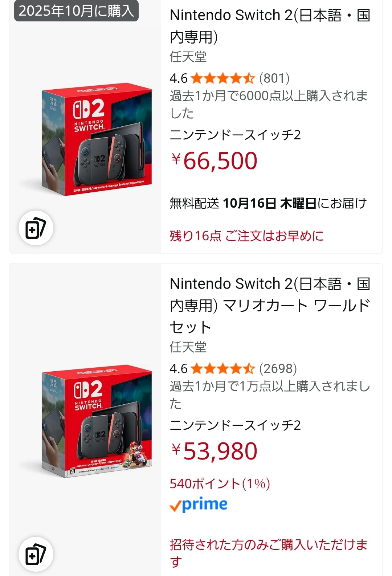Tap the 過去1か月で6000点以上購入されました text

269,104
